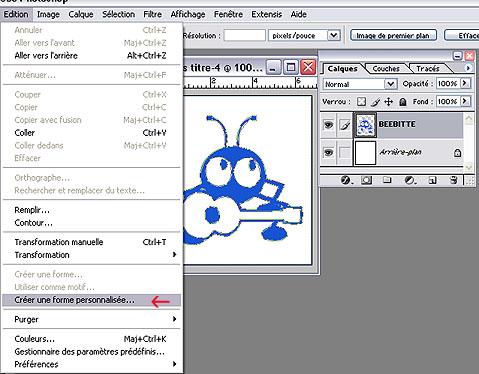Screen dimensions: 479x374
Task: Click the Résolution input field
Action: pos(244,35)
